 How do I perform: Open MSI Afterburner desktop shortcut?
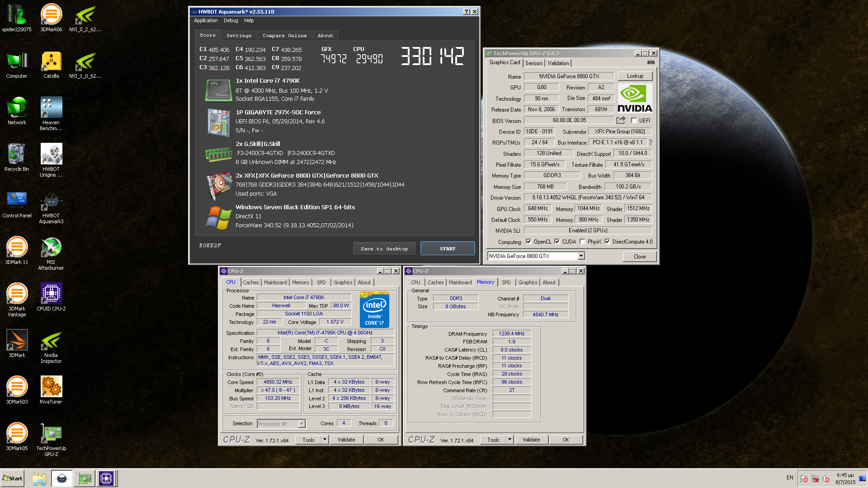[51, 253]
